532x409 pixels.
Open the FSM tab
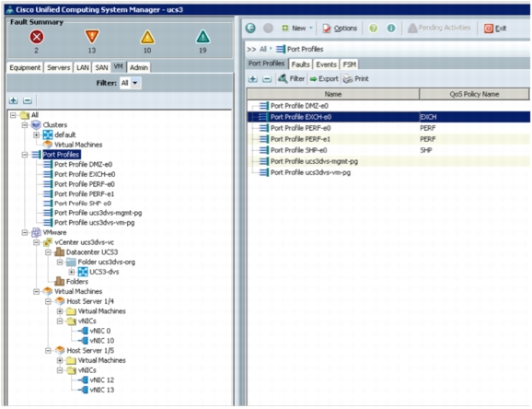point(349,64)
